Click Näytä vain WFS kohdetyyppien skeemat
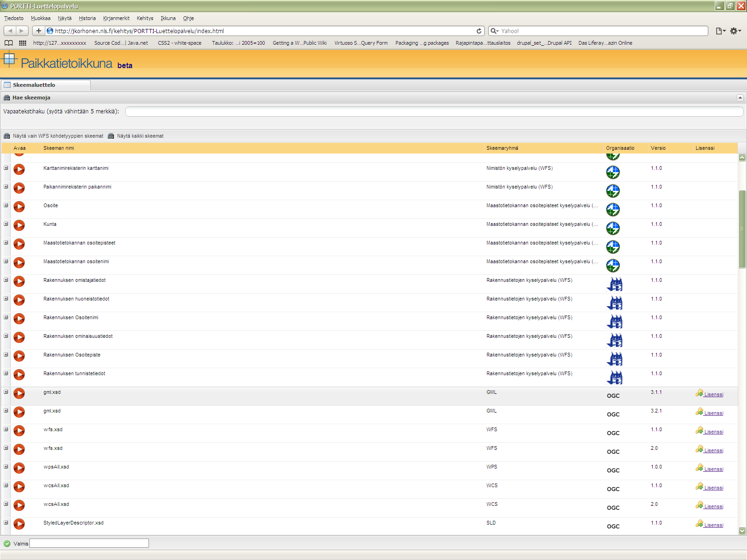 tap(53, 136)
